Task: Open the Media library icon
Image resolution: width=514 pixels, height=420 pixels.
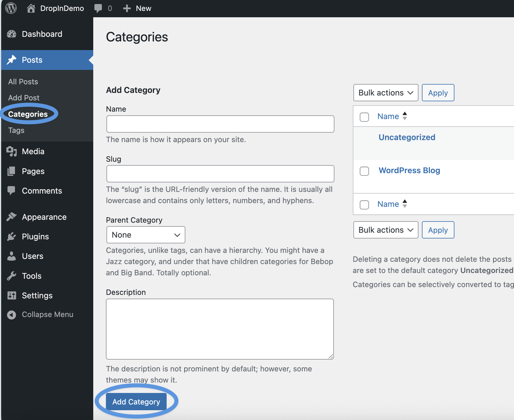Action: tap(11, 151)
